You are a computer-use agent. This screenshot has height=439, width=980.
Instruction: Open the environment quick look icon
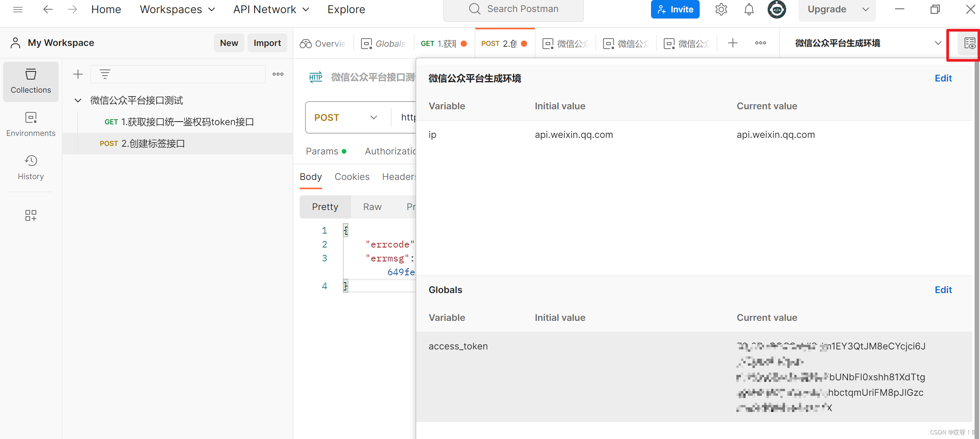(x=969, y=43)
